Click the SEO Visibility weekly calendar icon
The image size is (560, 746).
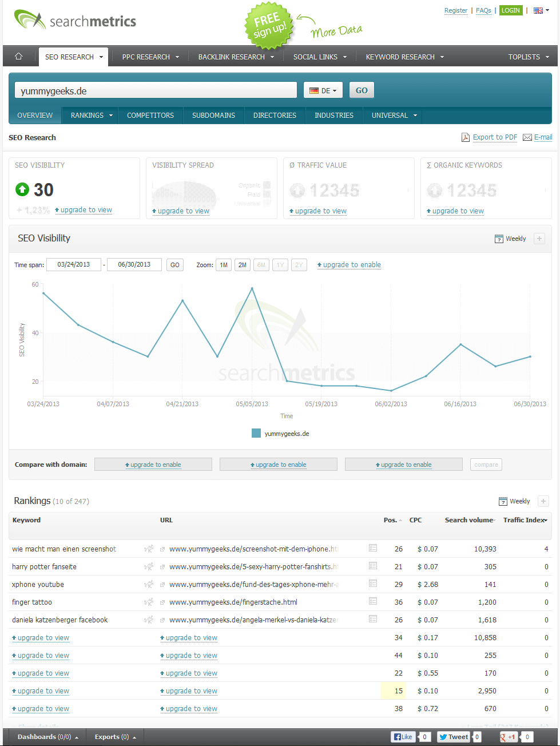coord(499,239)
